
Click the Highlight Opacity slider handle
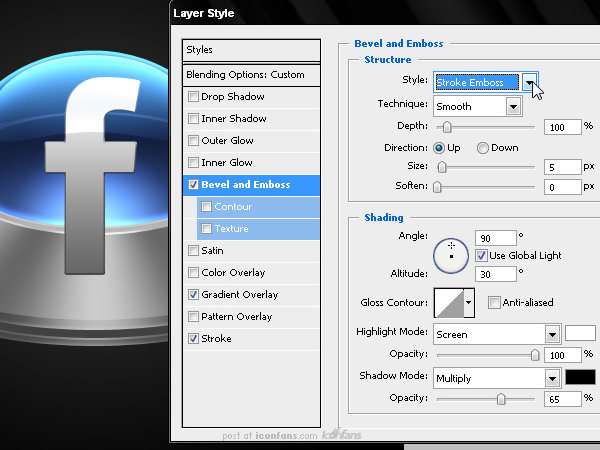[535, 355]
